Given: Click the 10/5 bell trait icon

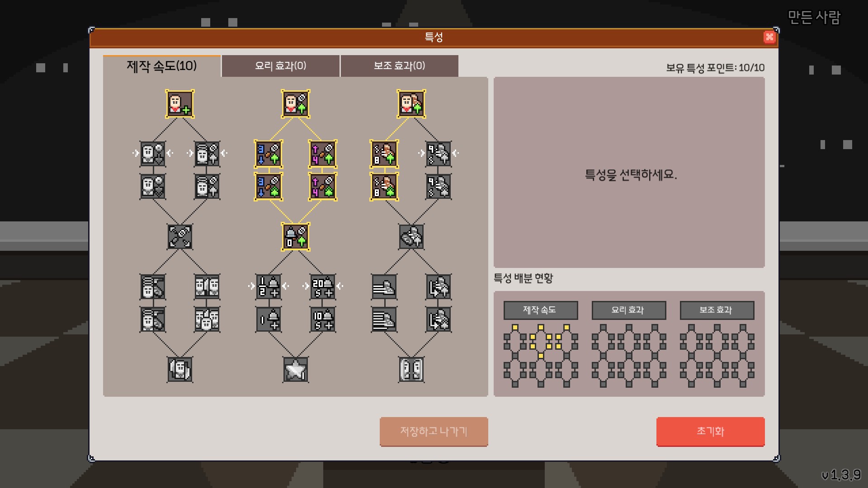Looking at the screenshot, I should pos(323,319).
